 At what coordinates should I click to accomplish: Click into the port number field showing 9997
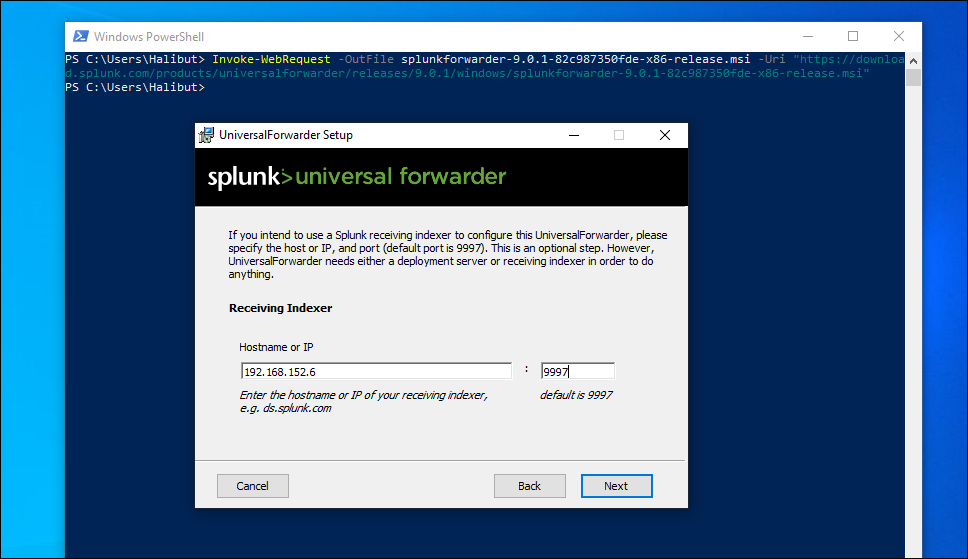click(x=577, y=371)
